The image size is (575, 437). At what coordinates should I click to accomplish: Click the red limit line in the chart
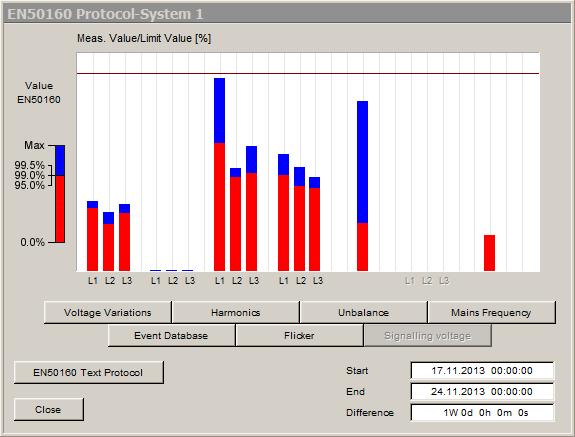[308, 73]
